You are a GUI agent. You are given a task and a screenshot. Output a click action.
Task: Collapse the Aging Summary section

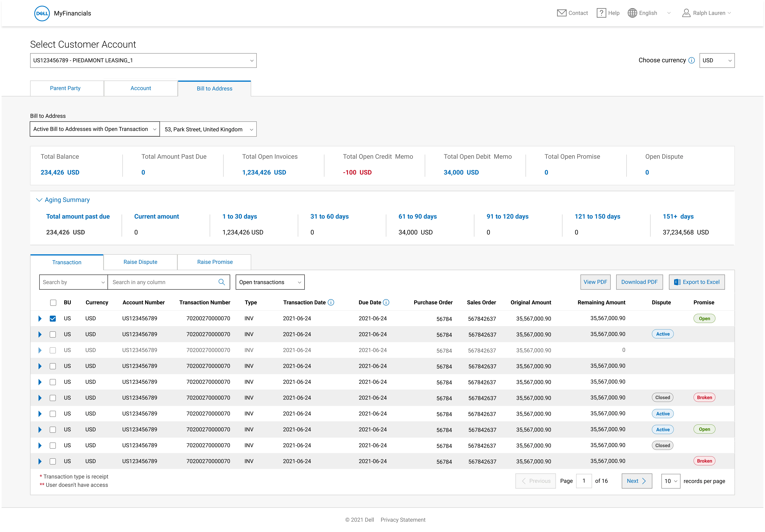pos(39,200)
